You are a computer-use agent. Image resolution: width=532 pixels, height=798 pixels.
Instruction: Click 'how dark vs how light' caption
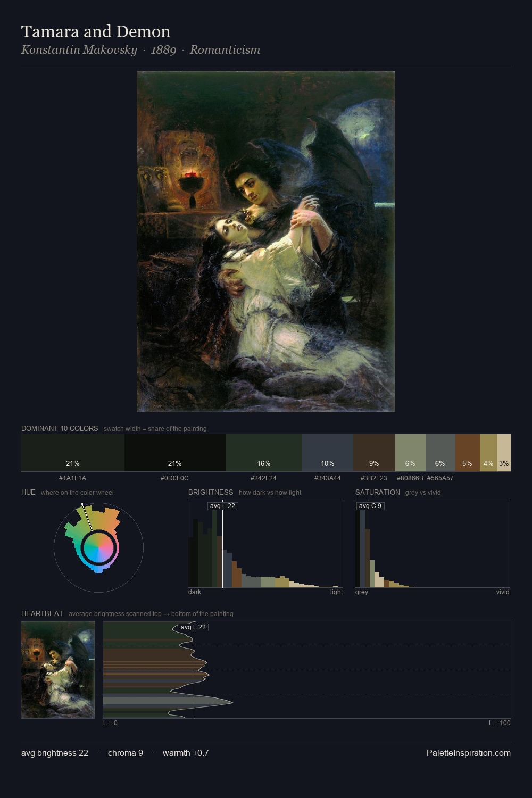point(270,493)
